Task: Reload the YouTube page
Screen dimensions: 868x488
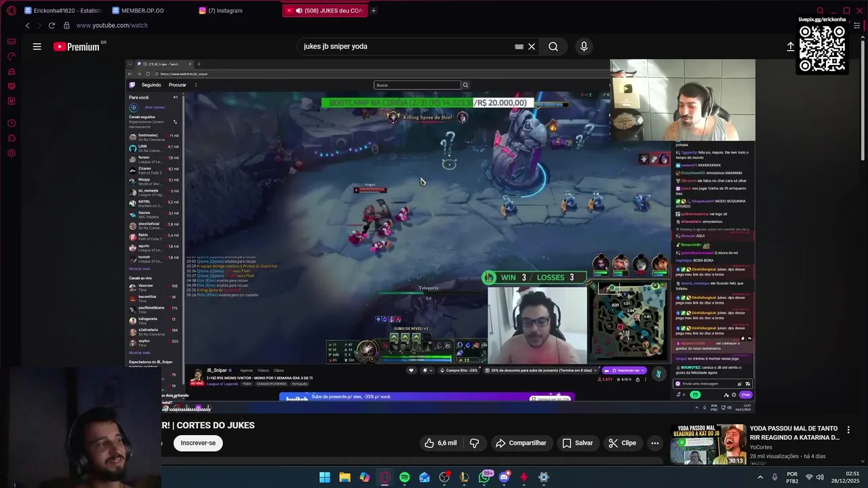Action: click(x=52, y=26)
